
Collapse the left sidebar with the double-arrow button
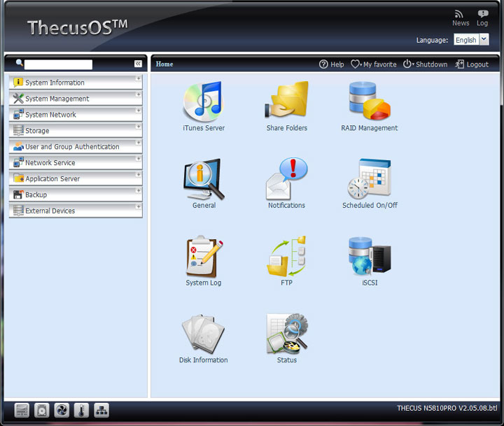tap(138, 64)
